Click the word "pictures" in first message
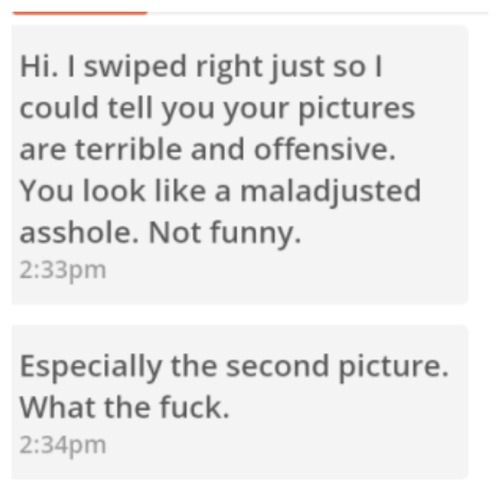This screenshot has width=500, height=500. (x=357, y=109)
